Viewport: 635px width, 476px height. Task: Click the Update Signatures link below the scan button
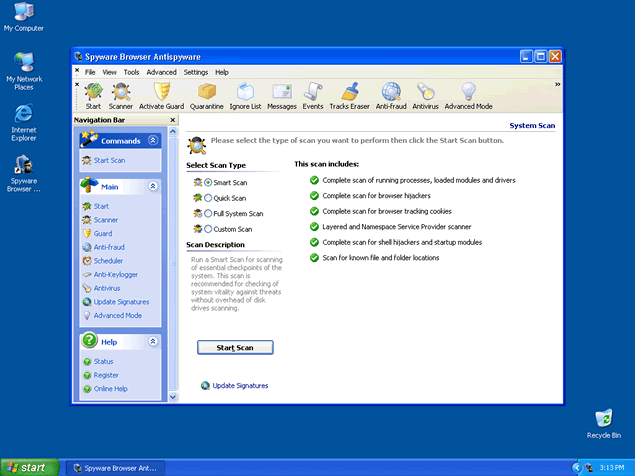[240, 385]
